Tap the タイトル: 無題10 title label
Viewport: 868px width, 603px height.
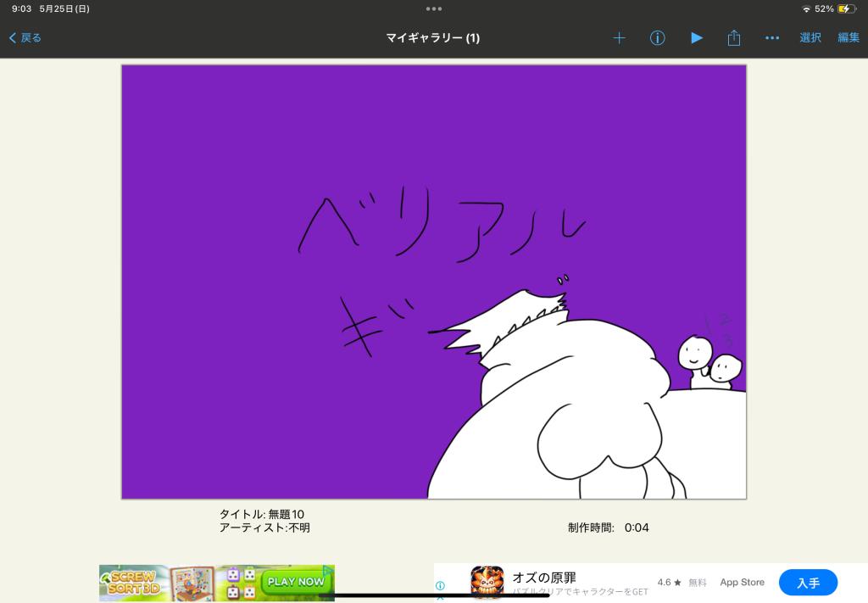pyautogui.click(x=261, y=514)
